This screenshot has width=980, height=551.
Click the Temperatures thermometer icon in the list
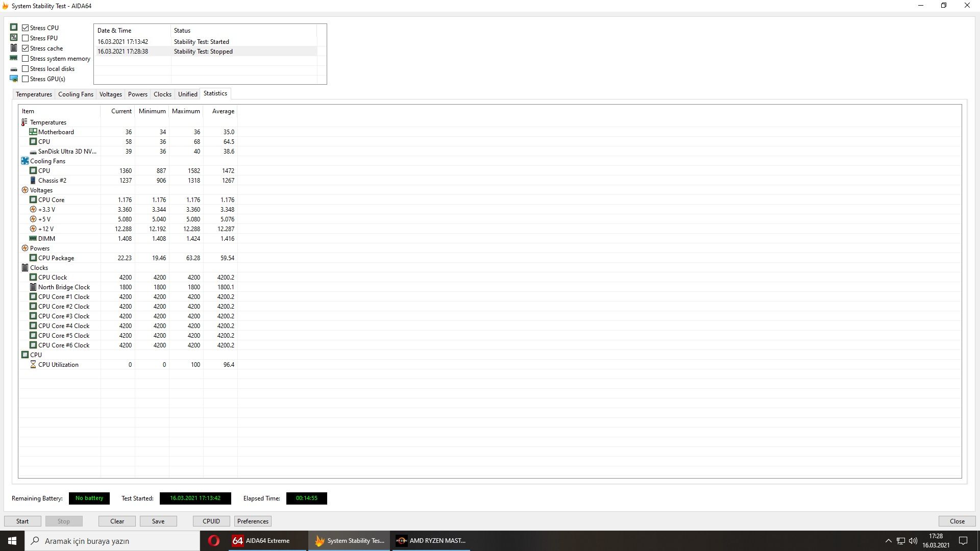(24, 122)
